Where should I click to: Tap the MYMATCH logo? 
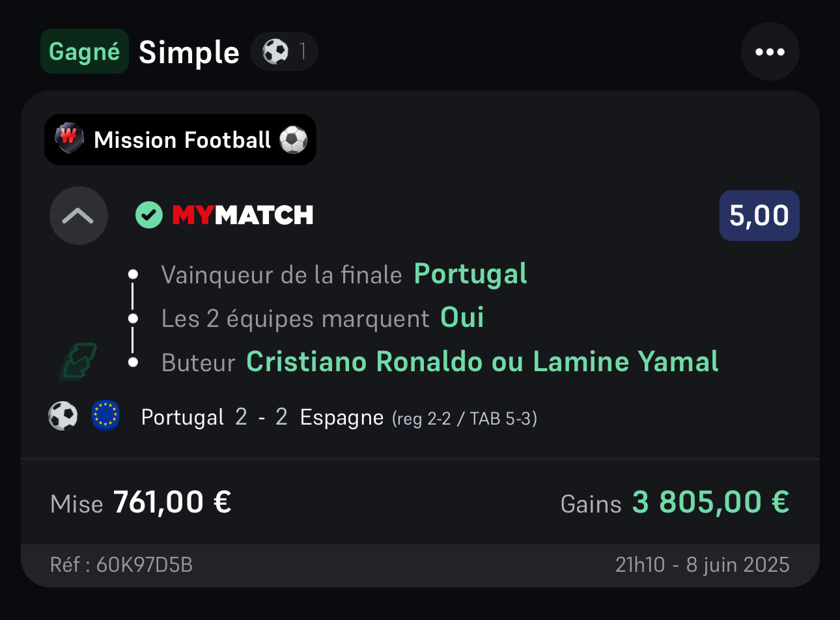(x=242, y=215)
